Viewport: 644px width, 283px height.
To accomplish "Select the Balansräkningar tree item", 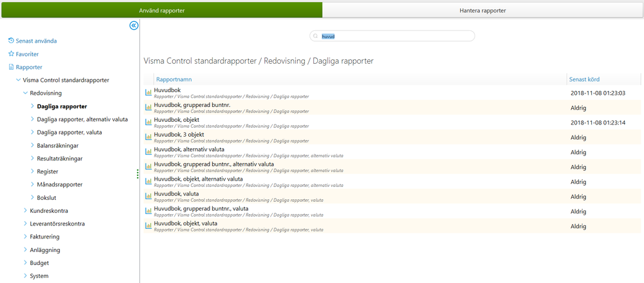I will pos(58,146).
